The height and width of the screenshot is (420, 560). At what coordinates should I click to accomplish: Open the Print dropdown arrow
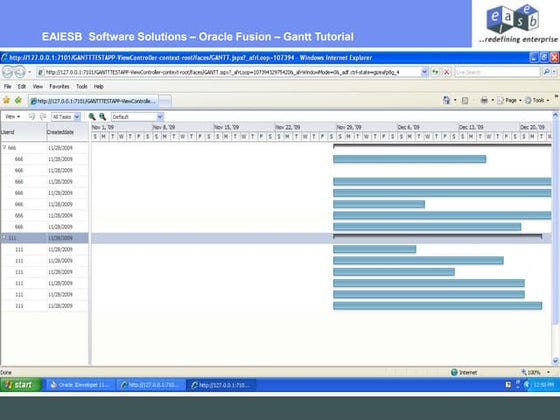[x=492, y=100]
